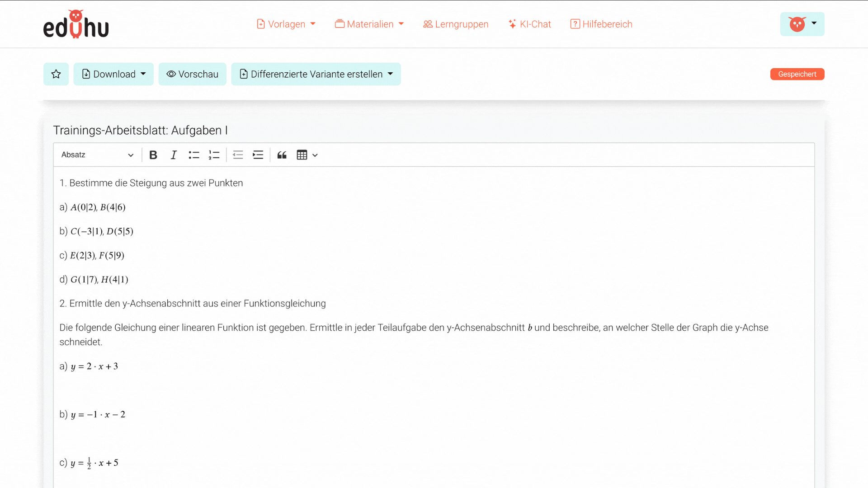This screenshot has width=868, height=488.
Task: Open the Absatz paragraph style dropdown
Action: (x=97, y=155)
